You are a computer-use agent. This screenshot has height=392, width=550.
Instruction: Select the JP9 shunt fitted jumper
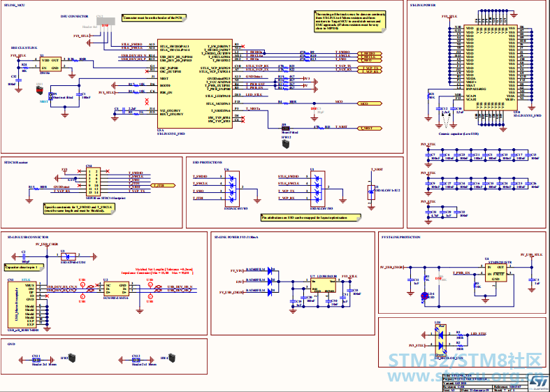click(x=286, y=129)
